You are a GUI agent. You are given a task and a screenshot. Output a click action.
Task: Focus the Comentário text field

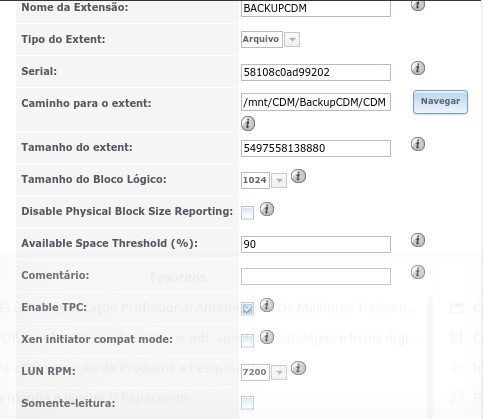[316, 276]
